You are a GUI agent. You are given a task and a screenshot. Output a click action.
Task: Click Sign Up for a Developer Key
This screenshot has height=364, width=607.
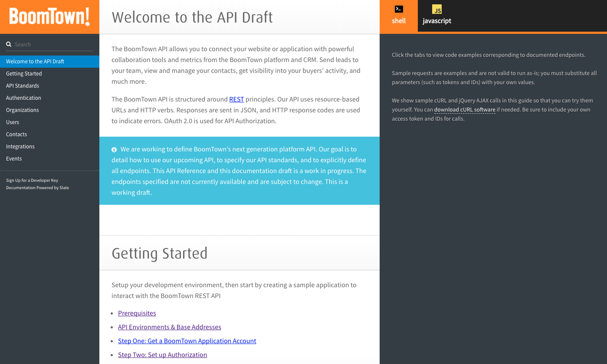pos(32,180)
